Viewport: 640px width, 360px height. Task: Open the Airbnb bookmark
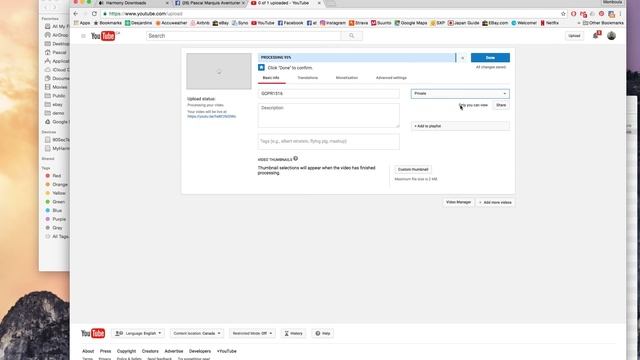[200, 23]
